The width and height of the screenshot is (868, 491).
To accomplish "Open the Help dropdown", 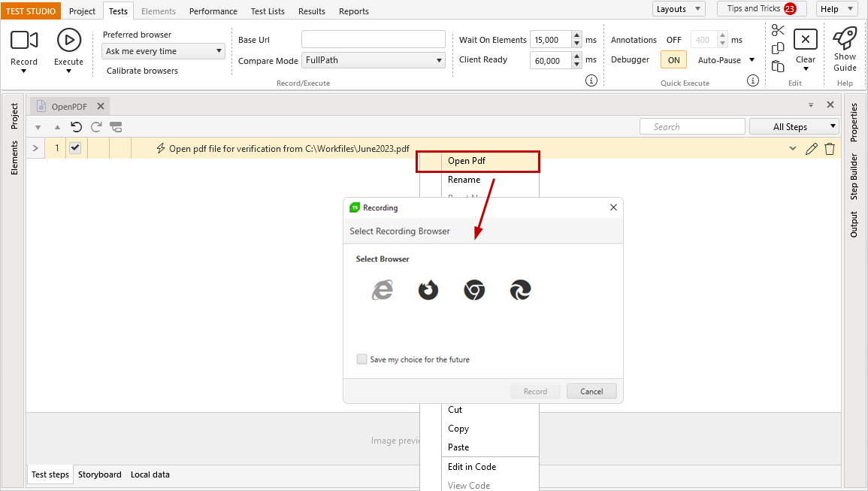I will pos(836,9).
